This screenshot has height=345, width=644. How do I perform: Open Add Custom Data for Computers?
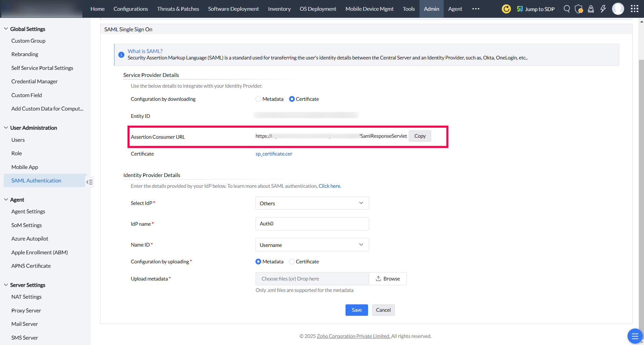tap(47, 109)
